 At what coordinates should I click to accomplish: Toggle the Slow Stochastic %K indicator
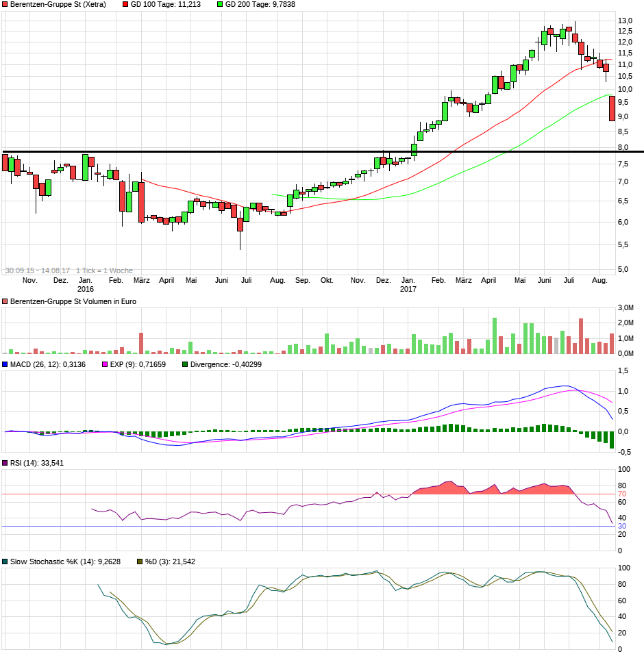click(x=5, y=560)
